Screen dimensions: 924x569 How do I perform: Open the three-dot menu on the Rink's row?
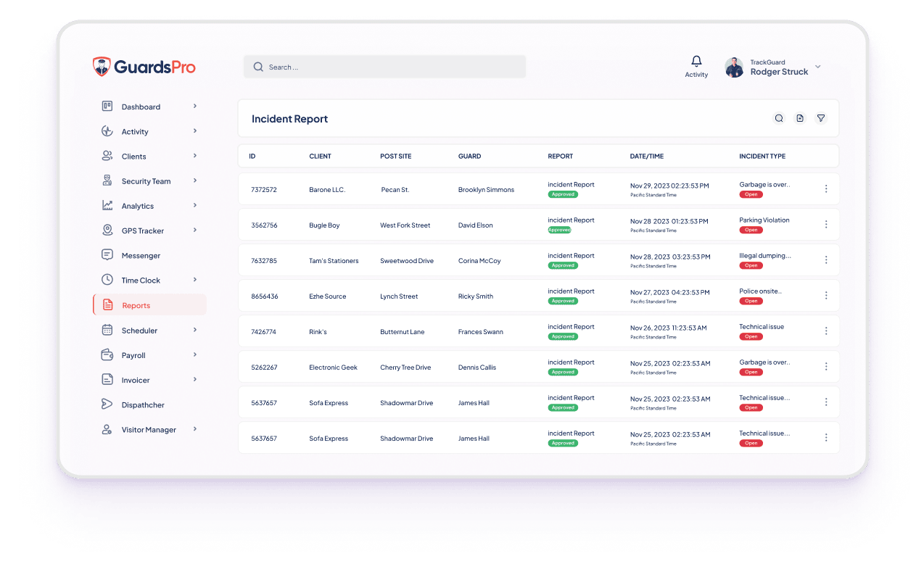pos(826,331)
